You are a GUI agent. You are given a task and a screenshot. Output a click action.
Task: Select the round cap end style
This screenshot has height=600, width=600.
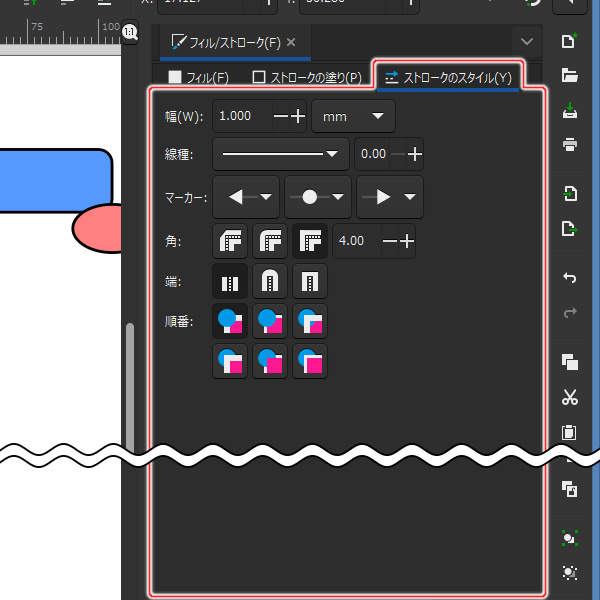270,282
